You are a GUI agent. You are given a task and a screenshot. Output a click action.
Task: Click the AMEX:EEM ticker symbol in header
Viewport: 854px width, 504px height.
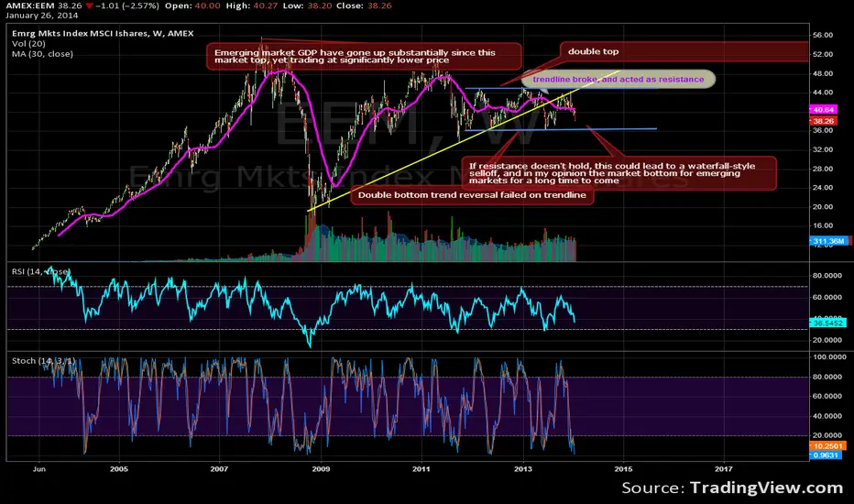[x=31, y=5]
